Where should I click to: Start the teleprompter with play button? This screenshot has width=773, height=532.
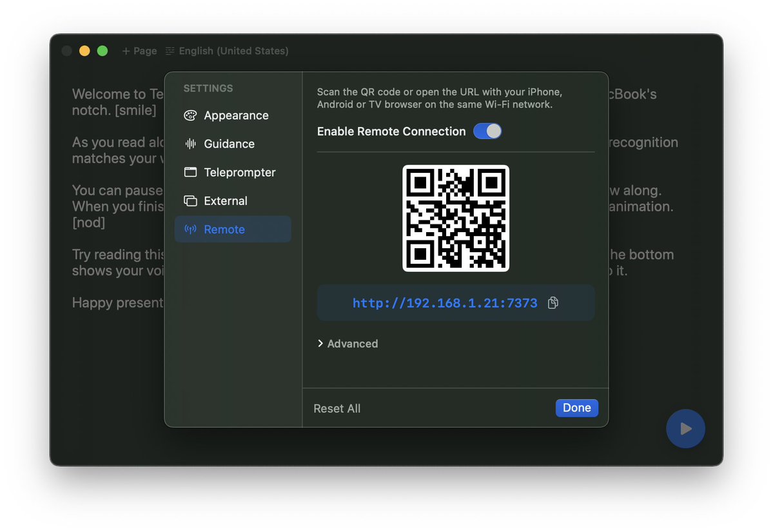685,429
